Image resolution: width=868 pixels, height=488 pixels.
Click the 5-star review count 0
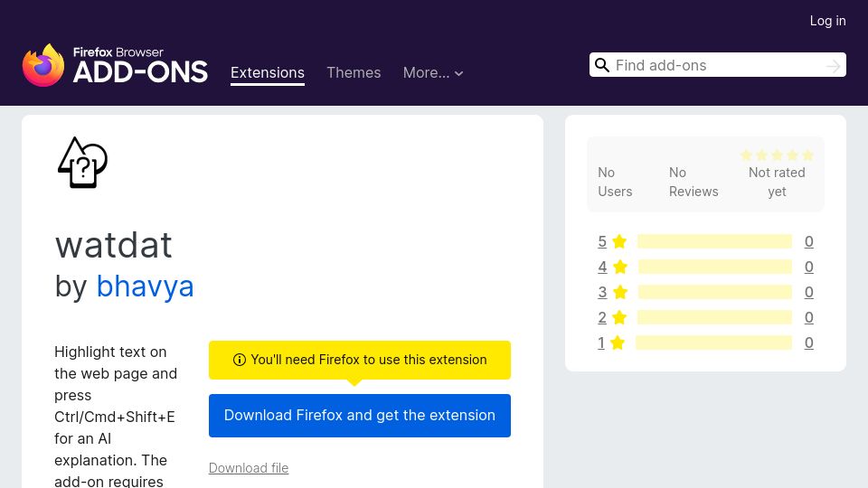click(x=808, y=242)
